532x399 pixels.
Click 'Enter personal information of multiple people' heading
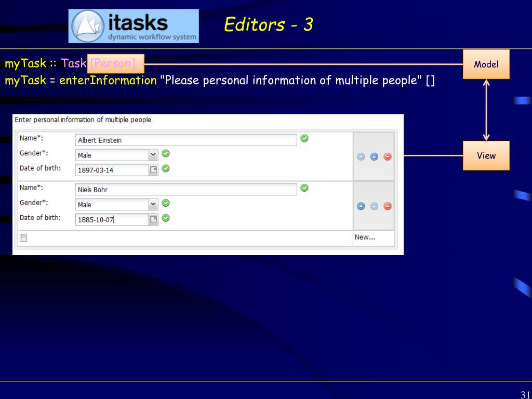(83, 120)
